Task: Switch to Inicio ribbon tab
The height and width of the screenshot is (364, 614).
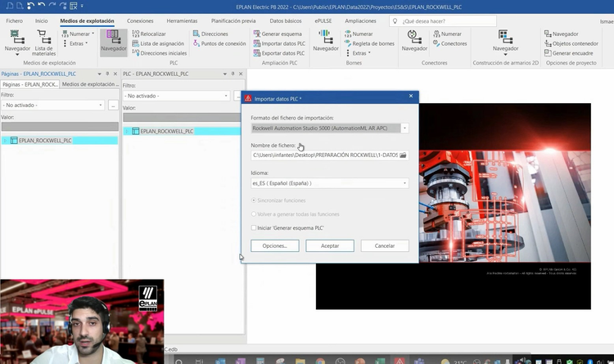Action: [41, 20]
